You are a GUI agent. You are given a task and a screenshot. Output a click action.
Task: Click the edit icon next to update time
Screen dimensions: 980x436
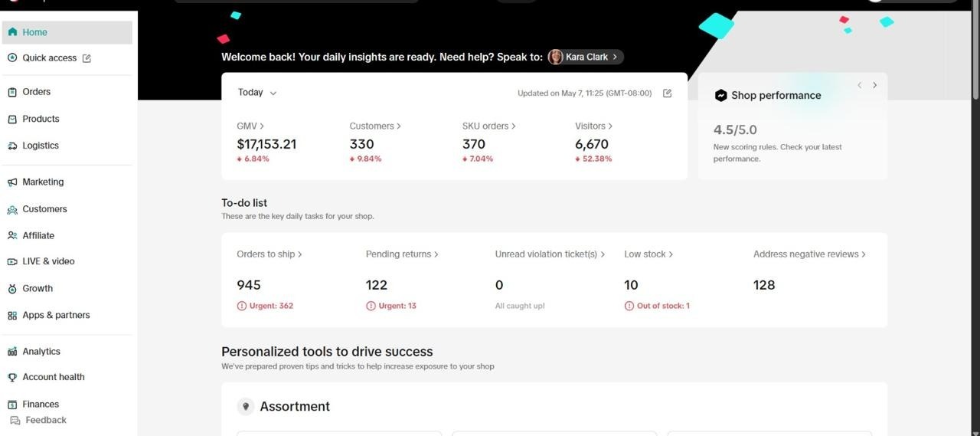667,93
